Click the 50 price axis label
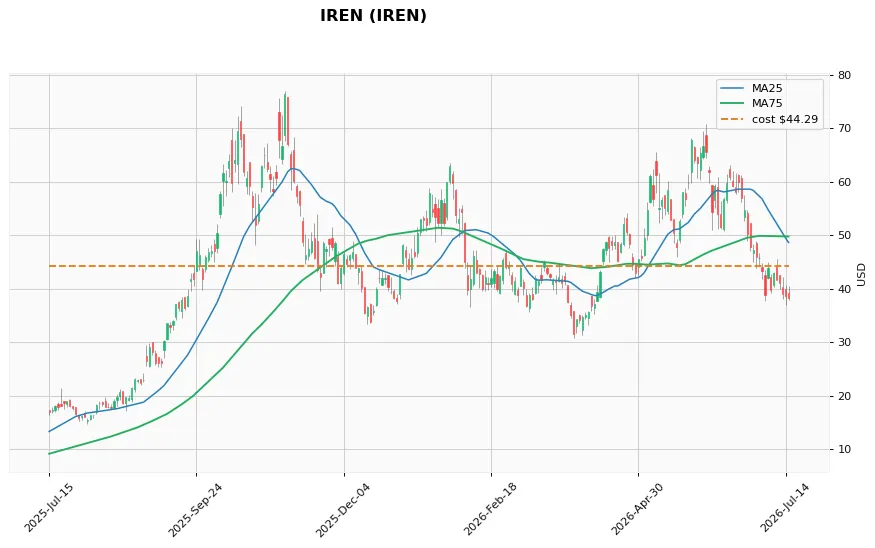The width and height of the screenshot is (875, 548). tap(844, 235)
